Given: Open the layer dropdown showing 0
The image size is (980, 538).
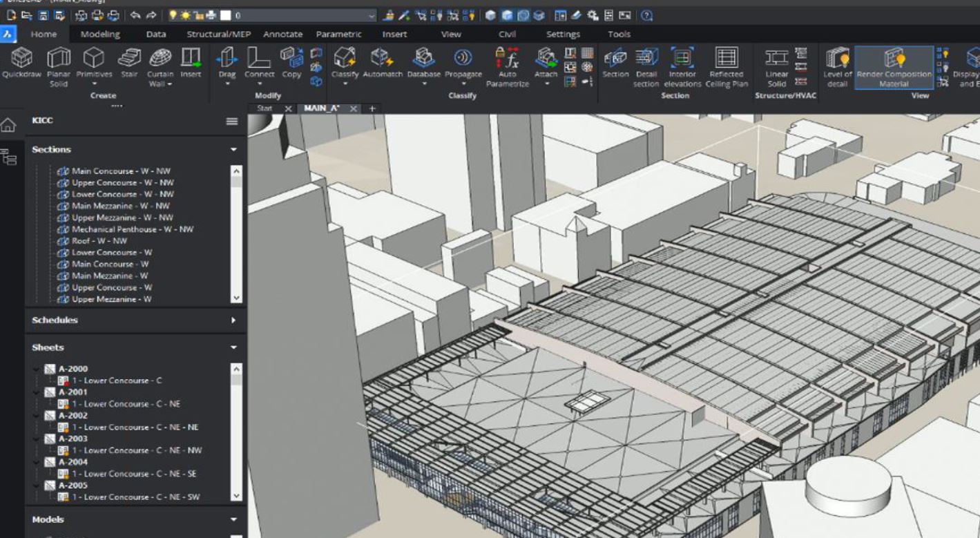Looking at the screenshot, I should tap(372, 15).
